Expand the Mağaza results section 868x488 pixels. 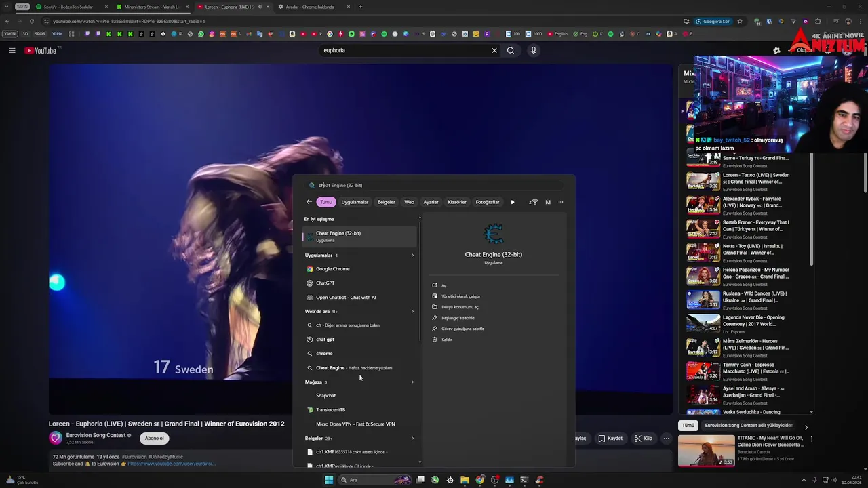tap(412, 382)
